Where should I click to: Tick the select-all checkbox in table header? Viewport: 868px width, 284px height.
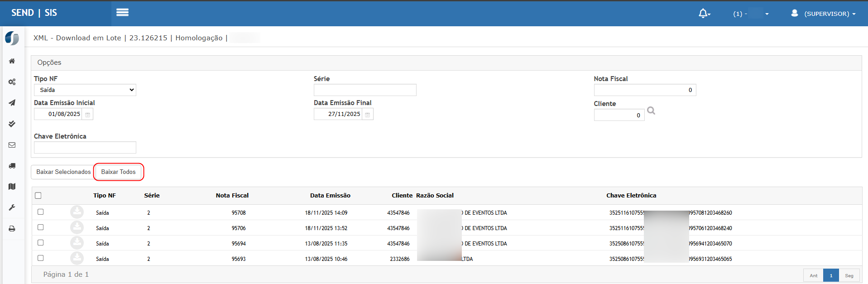point(38,196)
